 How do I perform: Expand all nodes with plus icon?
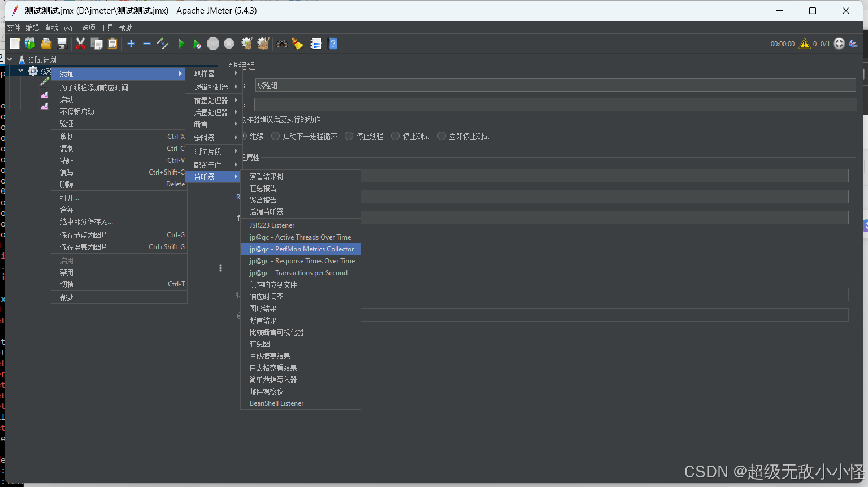tap(131, 44)
